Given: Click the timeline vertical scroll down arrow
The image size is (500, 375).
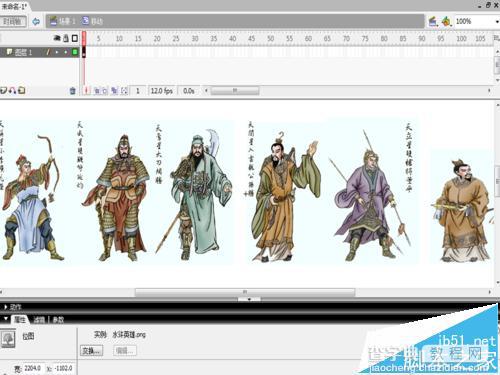Looking at the screenshot, I should coord(497,80).
